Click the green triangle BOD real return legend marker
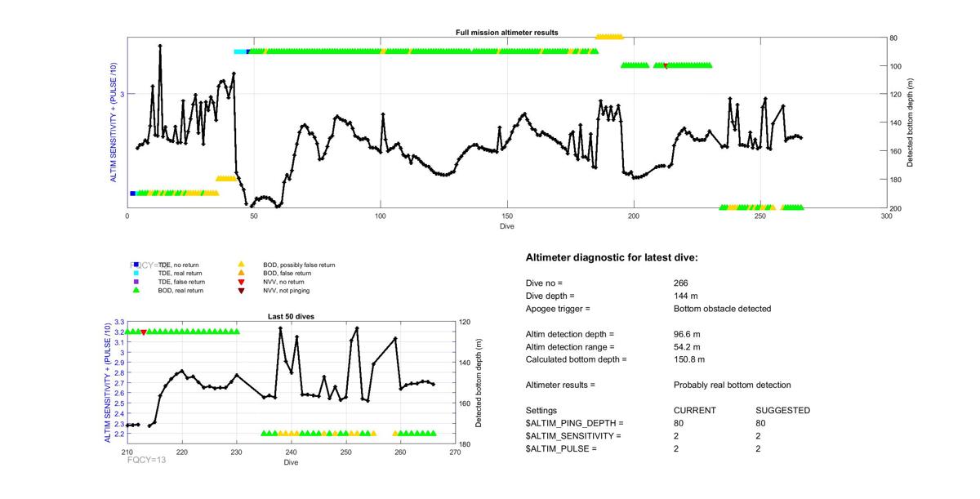The image size is (980, 499). click(136, 290)
